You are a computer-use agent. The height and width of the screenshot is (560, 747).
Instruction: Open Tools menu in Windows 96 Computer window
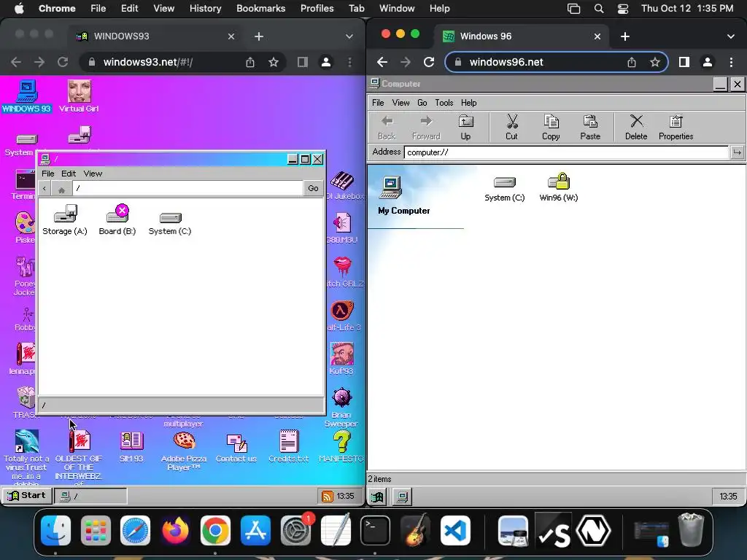[444, 103]
